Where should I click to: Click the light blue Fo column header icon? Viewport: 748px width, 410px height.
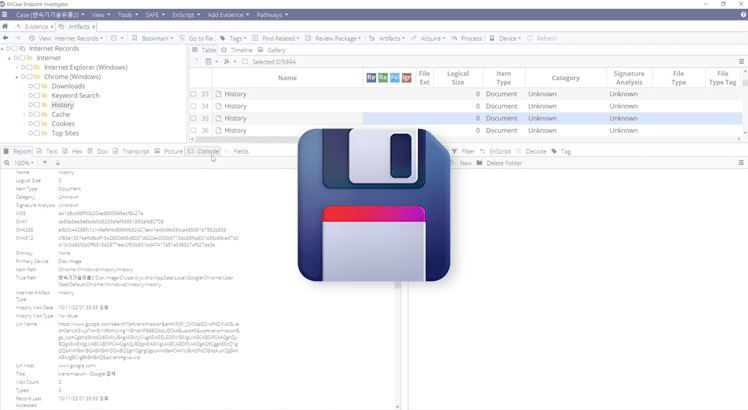395,77
